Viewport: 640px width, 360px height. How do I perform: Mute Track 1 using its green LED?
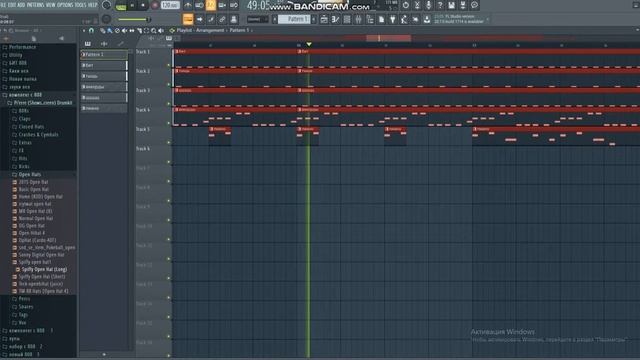tap(169, 65)
